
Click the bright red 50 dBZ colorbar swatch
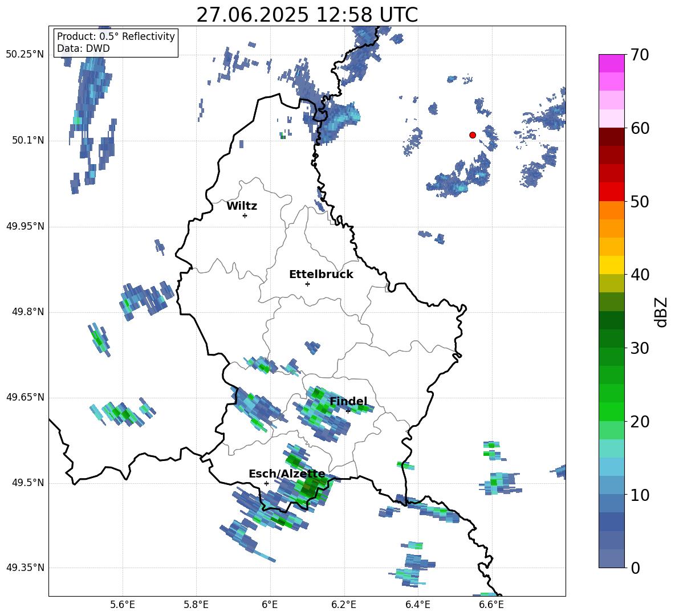(612, 192)
